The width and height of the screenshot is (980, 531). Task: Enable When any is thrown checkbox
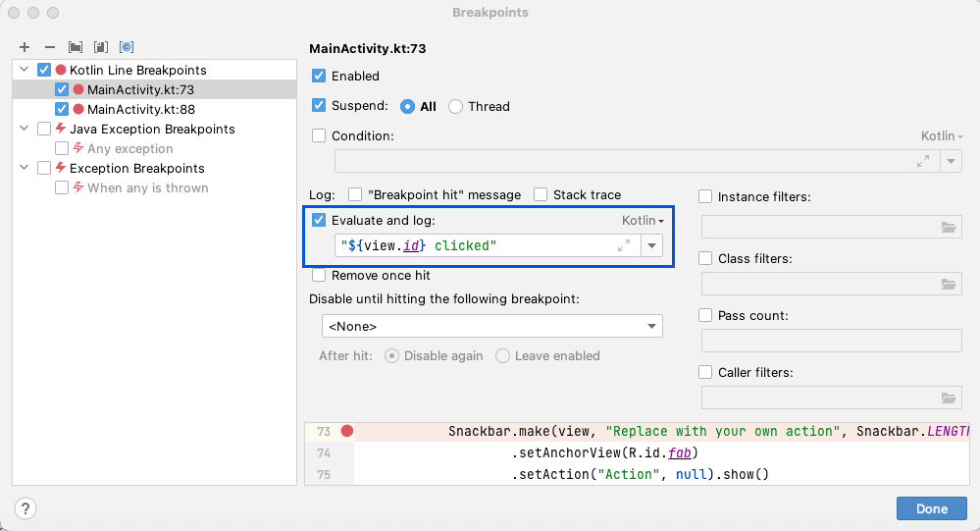tap(61, 187)
